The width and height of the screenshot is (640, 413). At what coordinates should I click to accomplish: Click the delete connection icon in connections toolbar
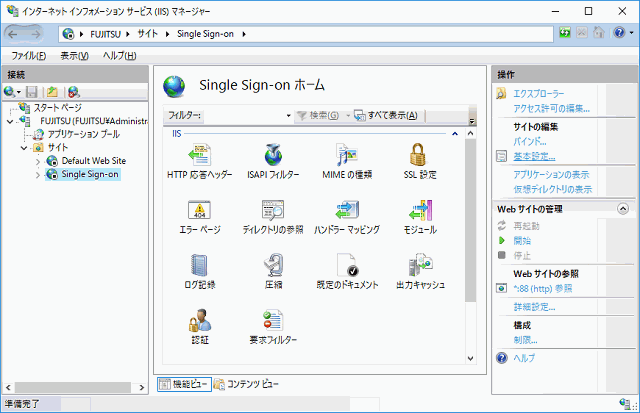pyautogui.click(x=73, y=92)
